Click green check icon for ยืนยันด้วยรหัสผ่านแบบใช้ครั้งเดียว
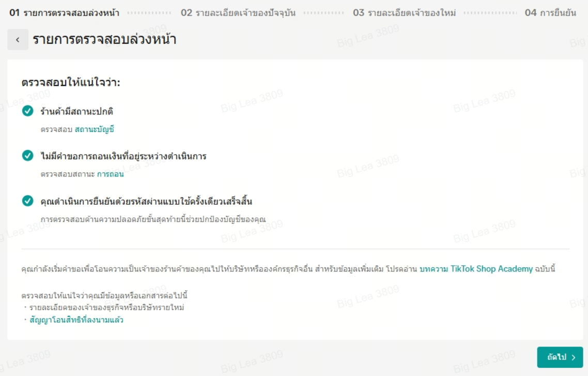Image resolution: width=588 pixels, height=376 pixels. (28, 201)
